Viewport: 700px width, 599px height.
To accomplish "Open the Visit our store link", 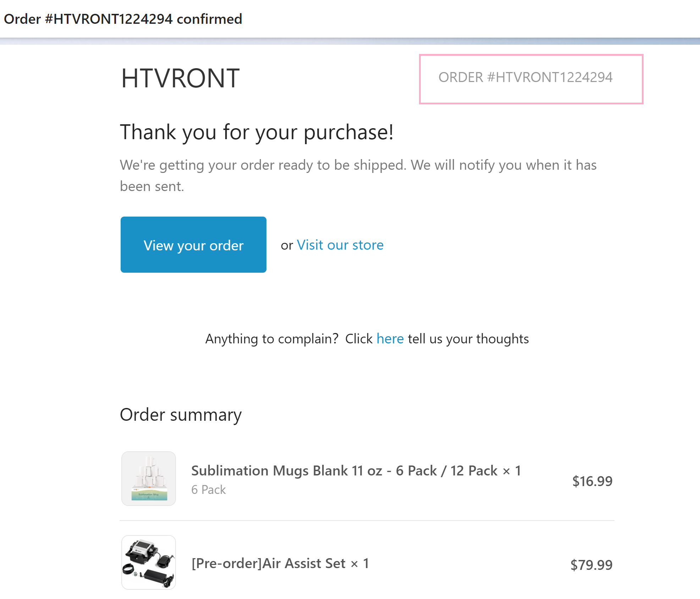I will (340, 245).
